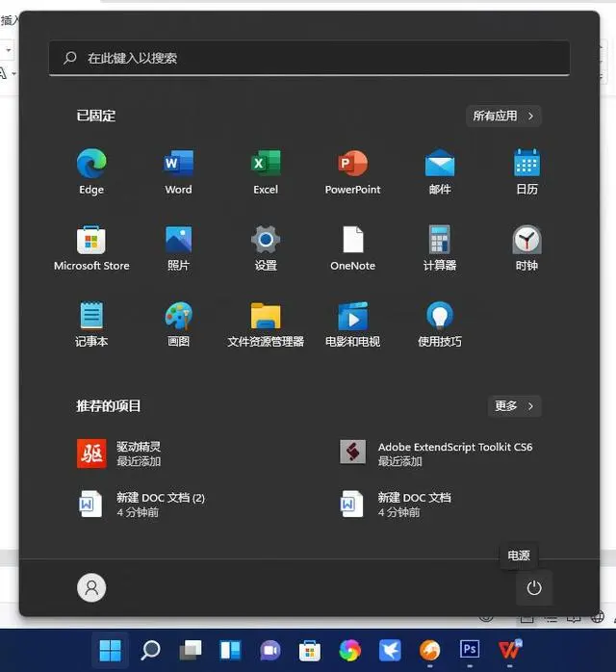Open the 照片 photos app
The image size is (616, 672).
click(x=179, y=247)
